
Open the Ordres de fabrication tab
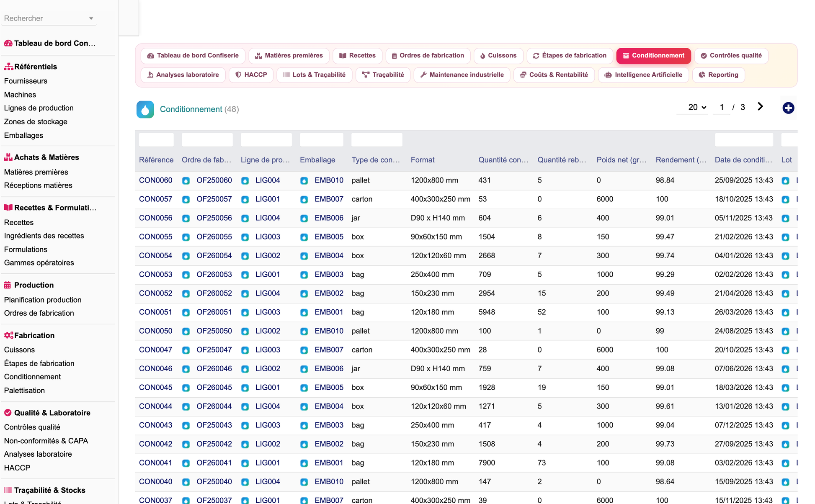(428, 56)
